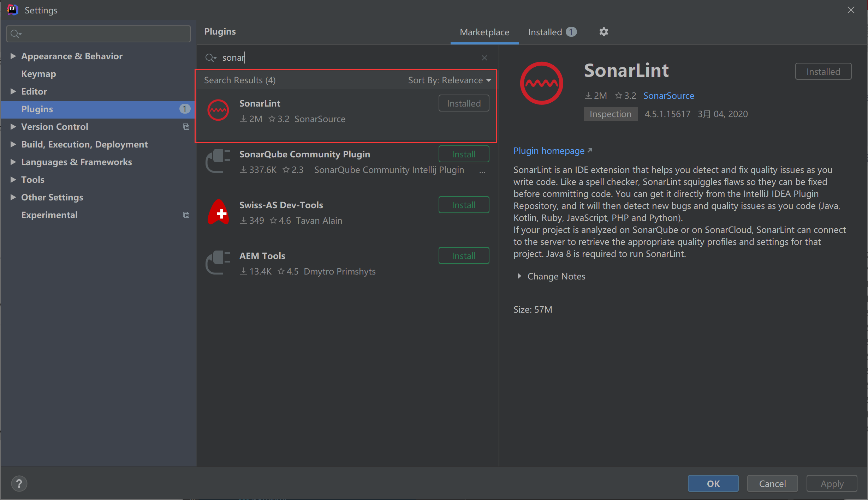Click the copy icon next to Experimental
This screenshot has height=500, width=868.
(x=186, y=215)
